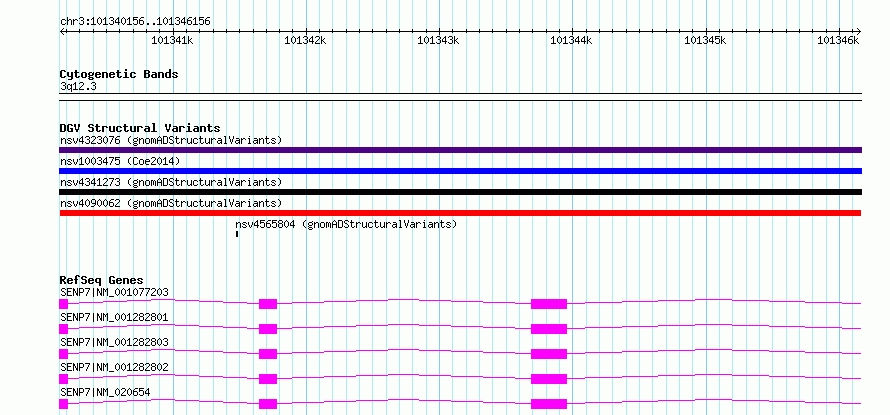The height and width of the screenshot is (415, 890).
Task: Click the 101343k ruler position label
Action: click(x=438, y=40)
